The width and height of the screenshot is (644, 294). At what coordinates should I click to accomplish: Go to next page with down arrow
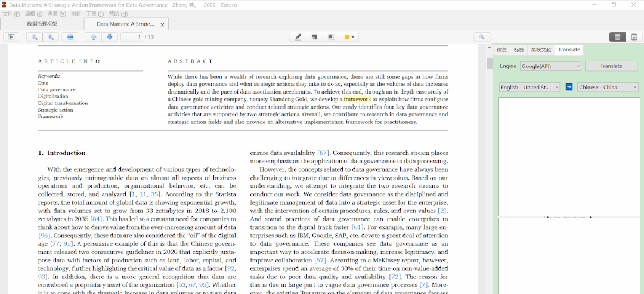click(x=110, y=37)
